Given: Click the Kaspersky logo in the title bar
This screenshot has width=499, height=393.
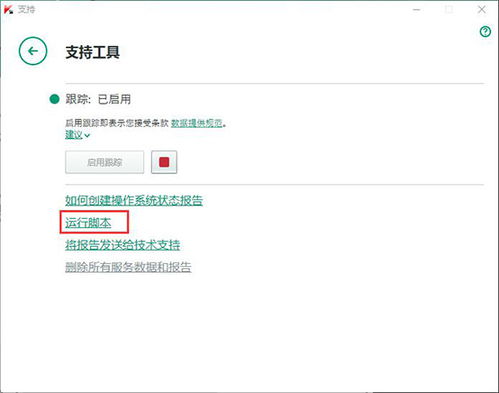Looking at the screenshot, I should 9,10.
